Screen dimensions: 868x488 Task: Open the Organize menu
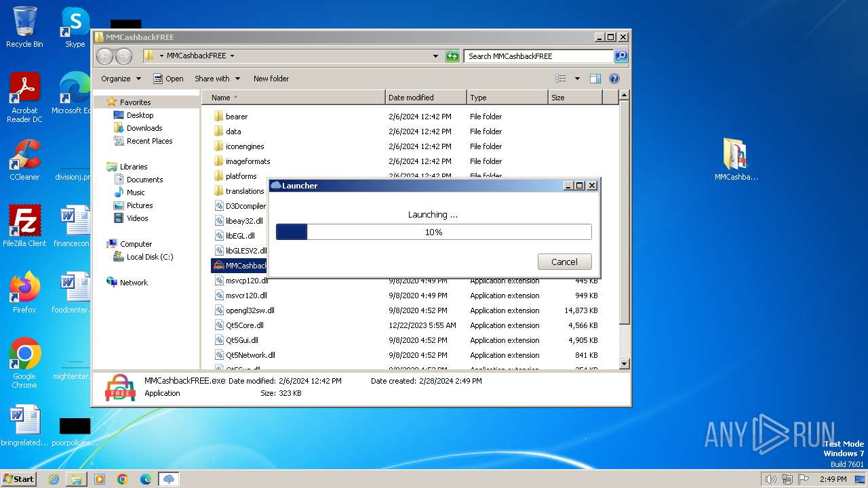coord(121,79)
